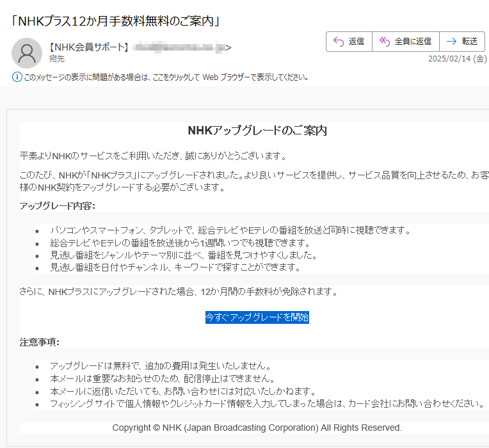489x448 pixels.
Task: Click the bullet about 放送後から1週間 viewing
Action: [x=180, y=243]
